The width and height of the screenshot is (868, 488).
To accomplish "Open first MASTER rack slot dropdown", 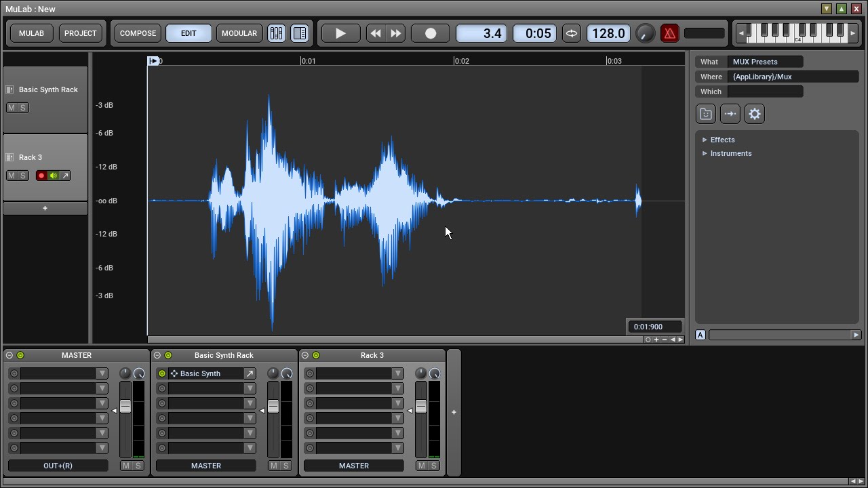I will tap(102, 373).
